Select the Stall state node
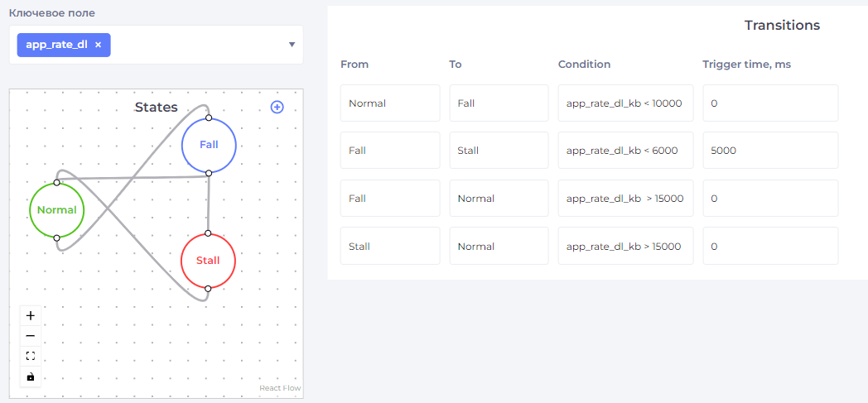 coord(208,261)
